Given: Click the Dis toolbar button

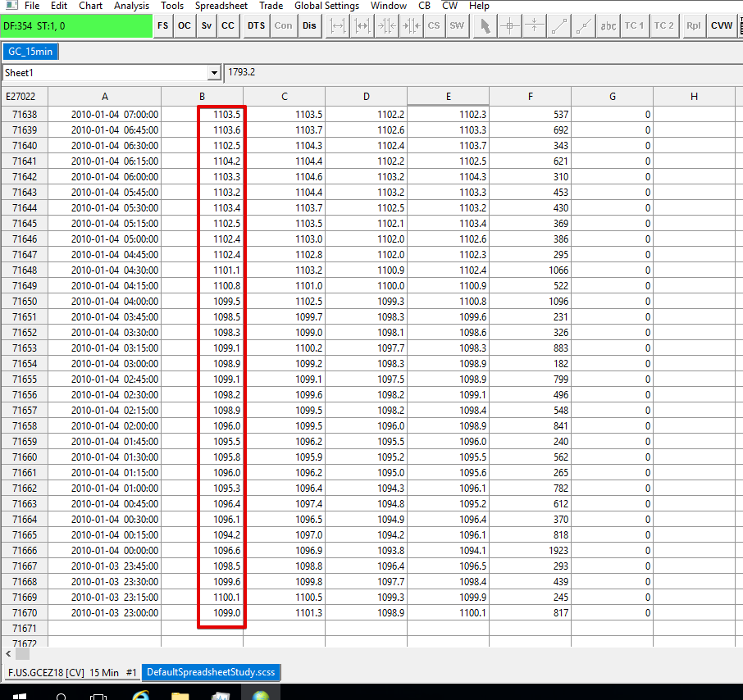Looking at the screenshot, I should point(309,26).
